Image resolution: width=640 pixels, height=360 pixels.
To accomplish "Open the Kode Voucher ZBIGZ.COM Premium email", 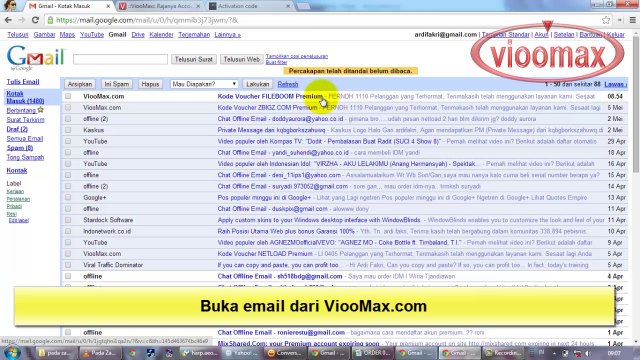I will [267, 107].
